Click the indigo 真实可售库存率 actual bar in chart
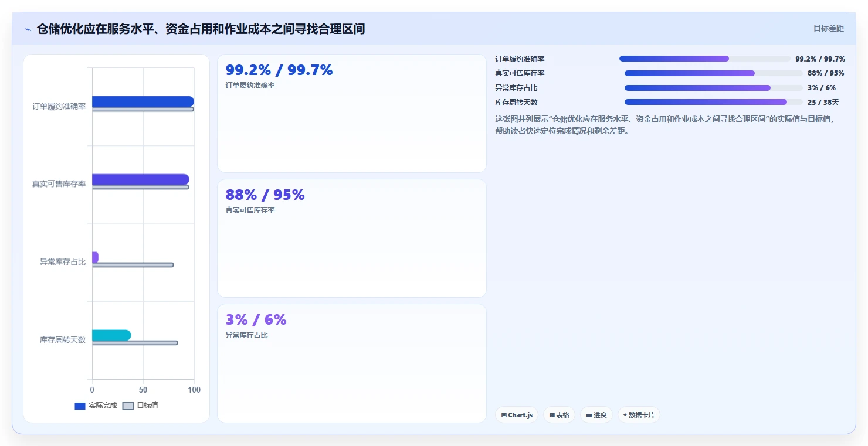Image resolution: width=868 pixels, height=446 pixels. point(141,179)
